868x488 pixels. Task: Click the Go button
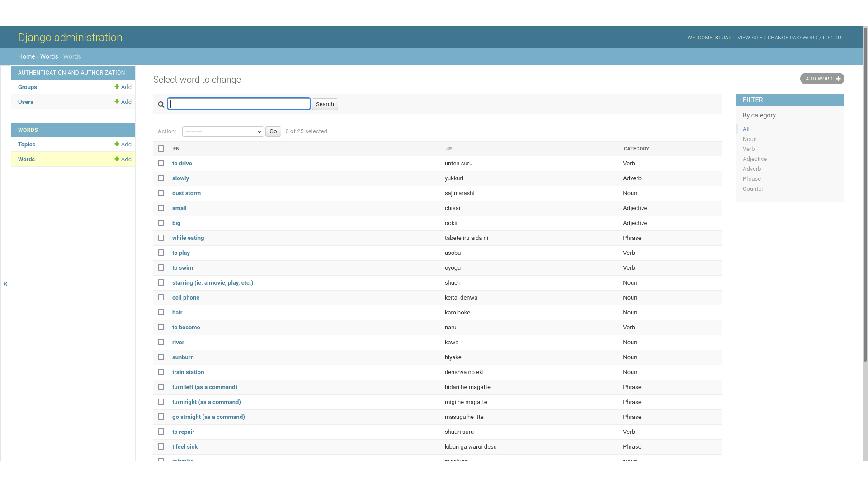click(x=273, y=131)
